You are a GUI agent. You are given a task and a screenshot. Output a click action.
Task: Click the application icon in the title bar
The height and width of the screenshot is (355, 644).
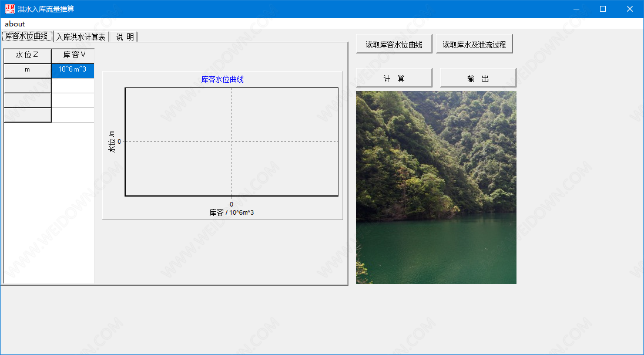[9, 9]
